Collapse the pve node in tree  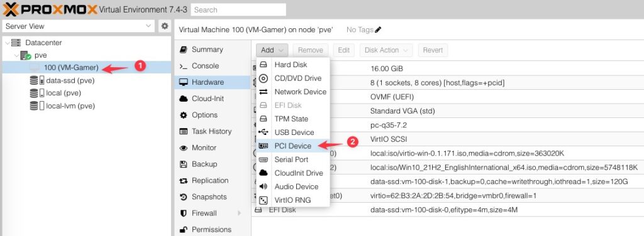pos(16,55)
